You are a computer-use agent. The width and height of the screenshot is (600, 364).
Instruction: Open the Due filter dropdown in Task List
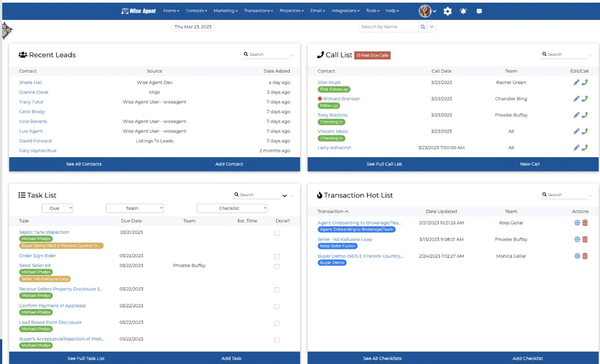pyautogui.click(x=57, y=208)
